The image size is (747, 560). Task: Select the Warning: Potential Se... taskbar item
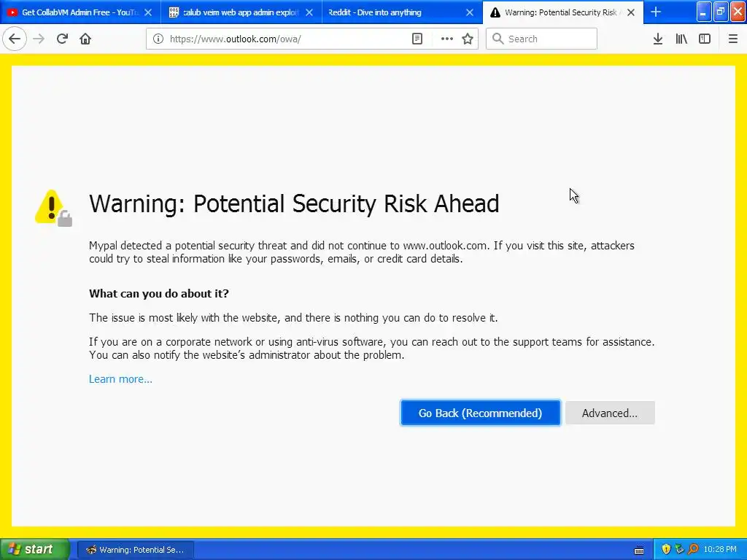(135, 550)
